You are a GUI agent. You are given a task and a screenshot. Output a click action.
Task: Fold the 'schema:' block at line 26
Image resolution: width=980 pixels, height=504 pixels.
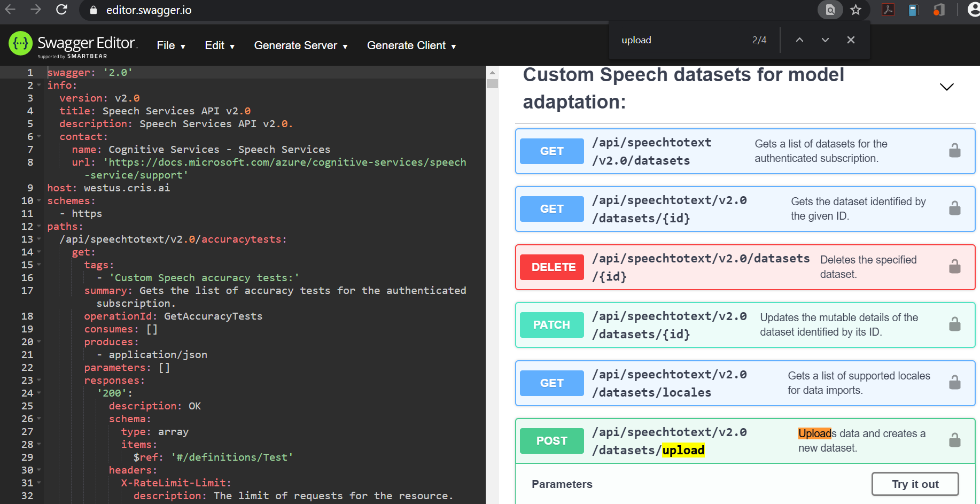tap(39, 419)
